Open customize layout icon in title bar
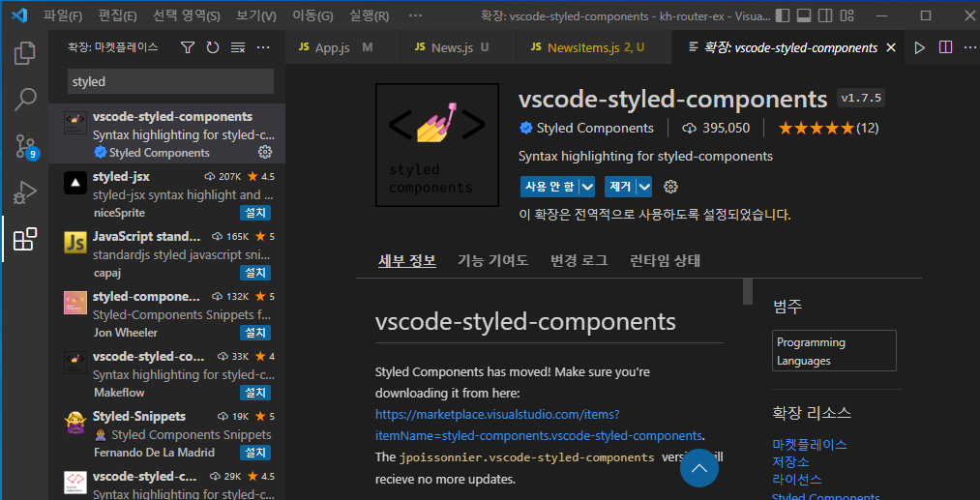This screenshot has width=980, height=500. [x=846, y=15]
